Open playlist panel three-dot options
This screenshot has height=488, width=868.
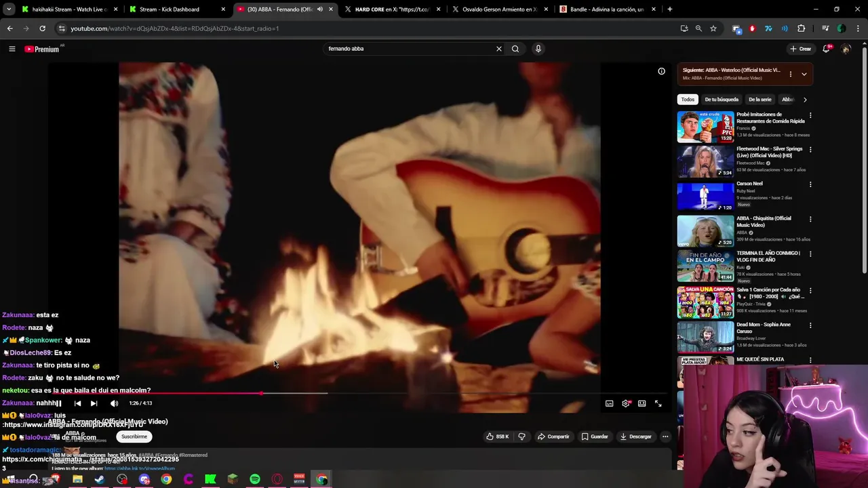pos(790,75)
